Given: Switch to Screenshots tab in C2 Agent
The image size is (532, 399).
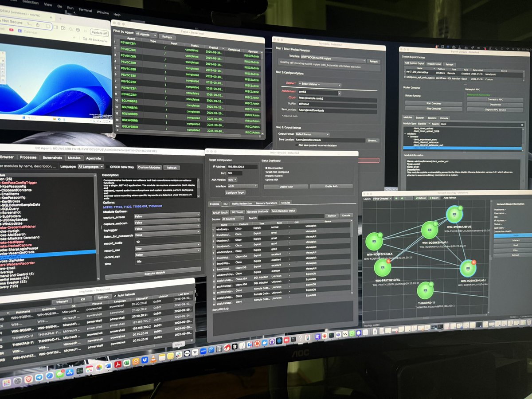Looking at the screenshot, I should tap(52, 158).
